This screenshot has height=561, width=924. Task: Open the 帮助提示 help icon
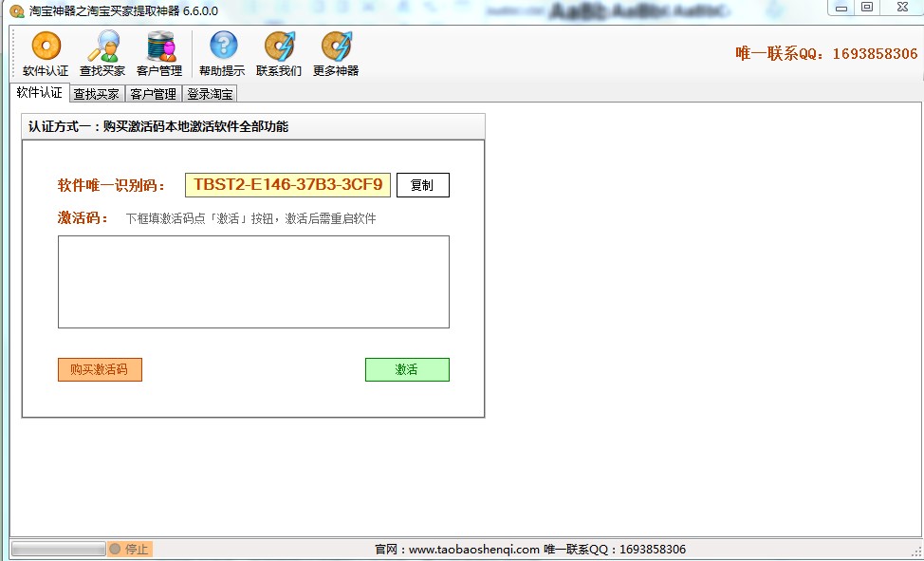click(x=222, y=54)
